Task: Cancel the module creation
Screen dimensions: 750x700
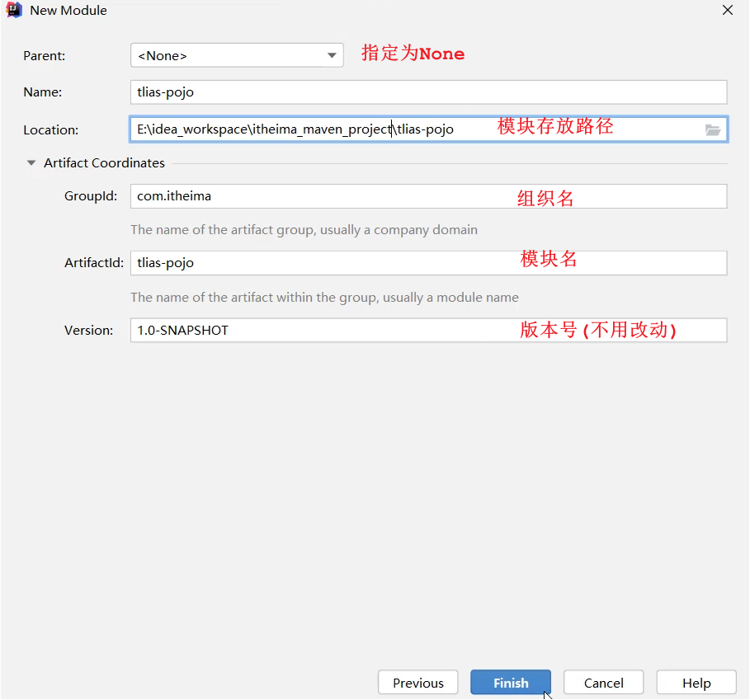Action: [603, 683]
